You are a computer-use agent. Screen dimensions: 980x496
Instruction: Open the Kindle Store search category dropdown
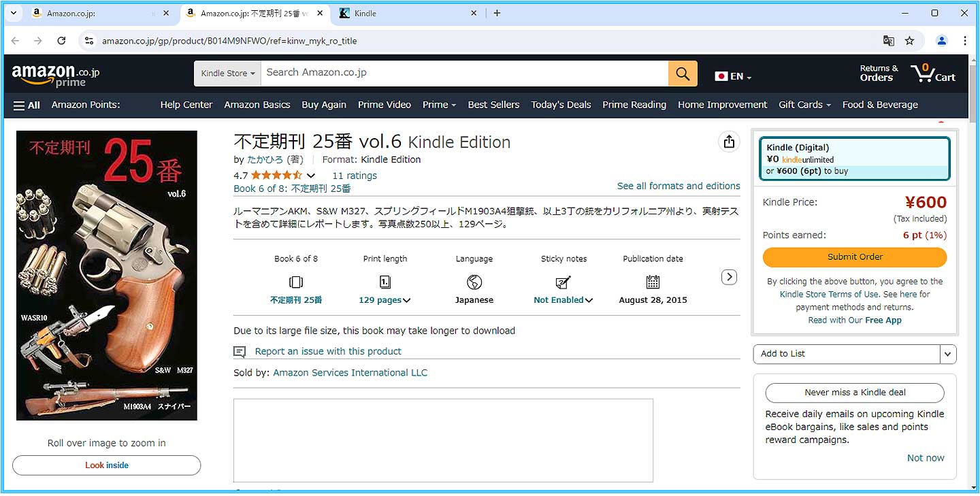click(227, 73)
